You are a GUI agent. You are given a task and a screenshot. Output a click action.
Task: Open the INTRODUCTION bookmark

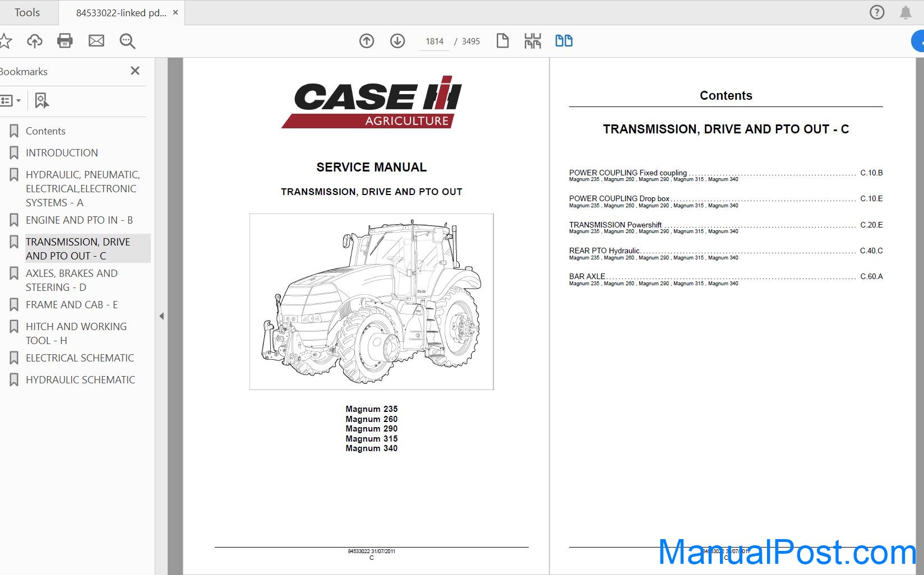click(x=62, y=153)
